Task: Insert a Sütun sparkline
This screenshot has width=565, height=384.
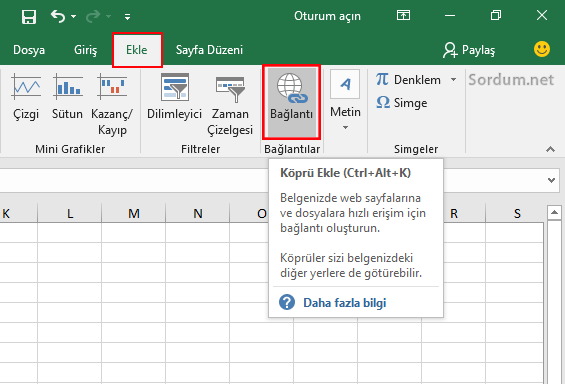Action: coord(67,97)
